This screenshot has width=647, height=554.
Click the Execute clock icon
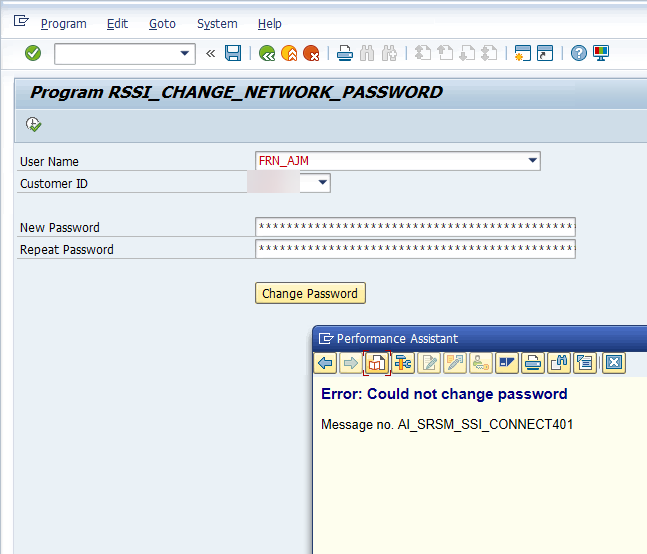click(x=33, y=124)
